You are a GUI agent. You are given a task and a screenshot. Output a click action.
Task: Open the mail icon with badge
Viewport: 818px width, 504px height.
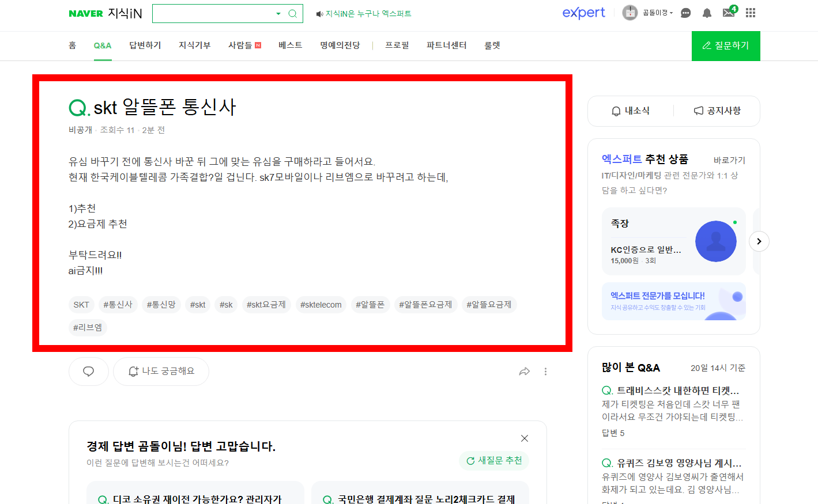pos(729,12)
